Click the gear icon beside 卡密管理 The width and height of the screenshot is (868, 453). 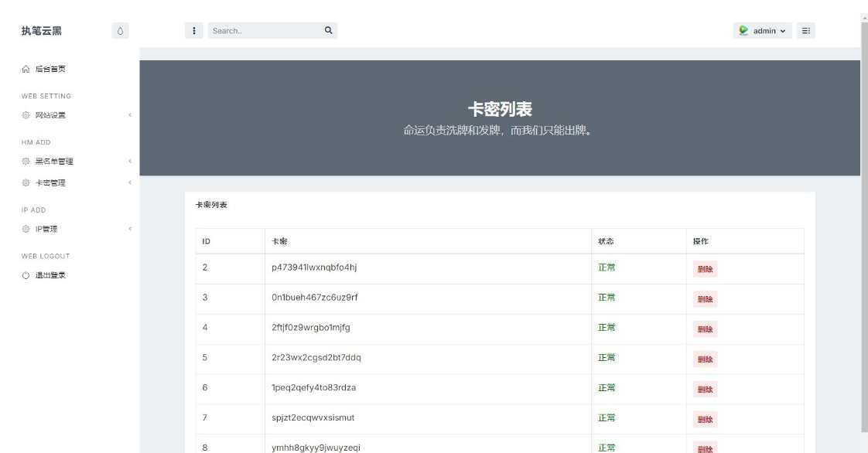[26, 183]
